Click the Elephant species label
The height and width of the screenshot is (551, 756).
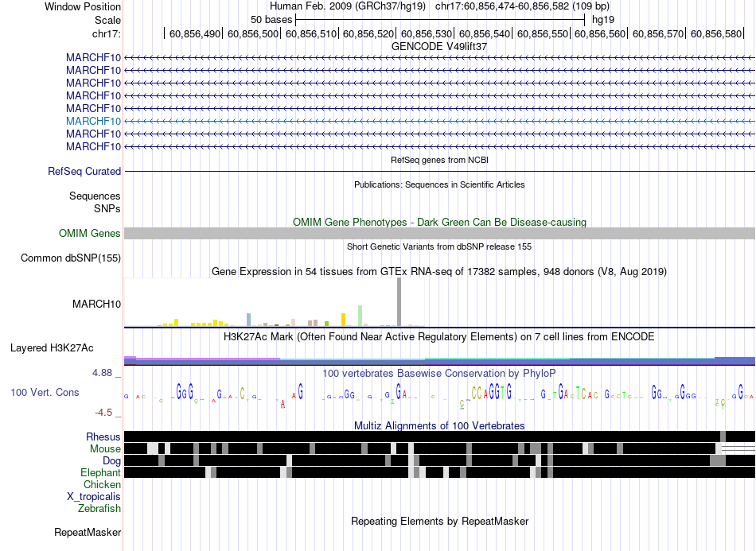[100, 473]
